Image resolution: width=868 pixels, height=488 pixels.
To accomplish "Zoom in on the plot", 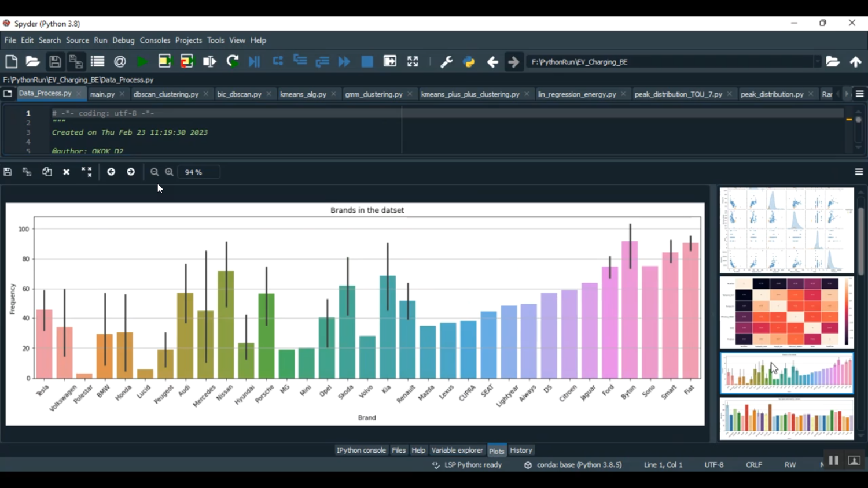I will pyautogui.click(x=170, y=172).
